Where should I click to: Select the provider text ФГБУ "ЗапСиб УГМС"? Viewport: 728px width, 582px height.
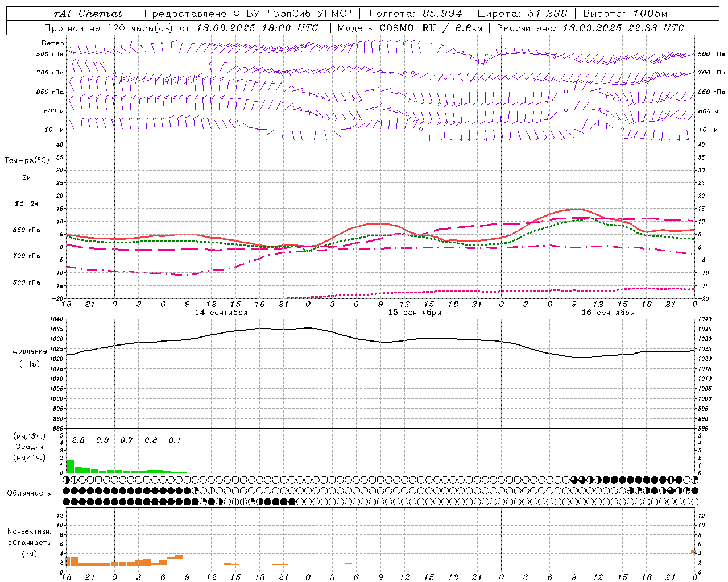click(x=293, y=14)
